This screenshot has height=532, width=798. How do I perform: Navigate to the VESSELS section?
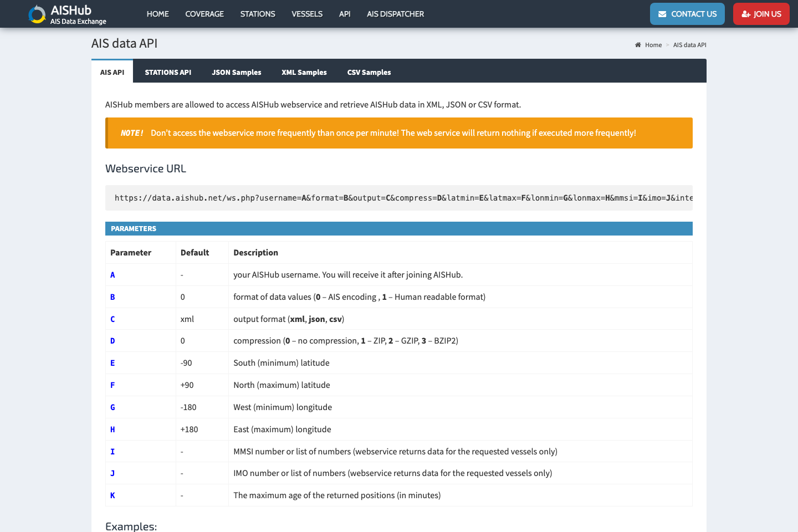307,14
